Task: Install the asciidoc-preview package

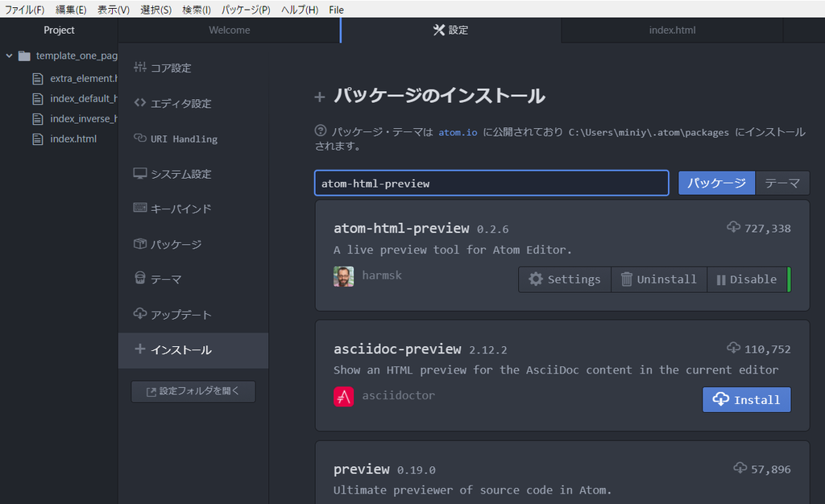Action: pos(746,399)
